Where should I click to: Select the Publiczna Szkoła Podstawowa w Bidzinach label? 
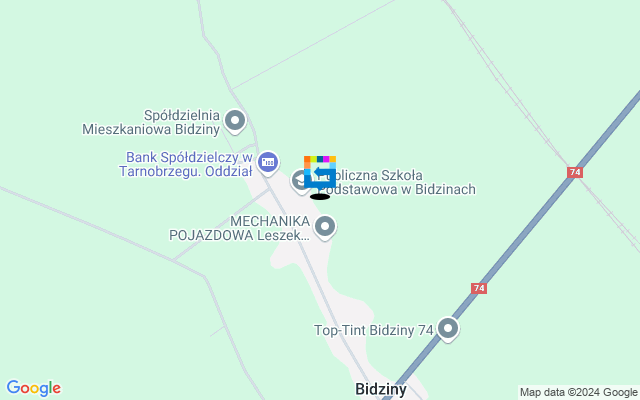click(397, 182)
